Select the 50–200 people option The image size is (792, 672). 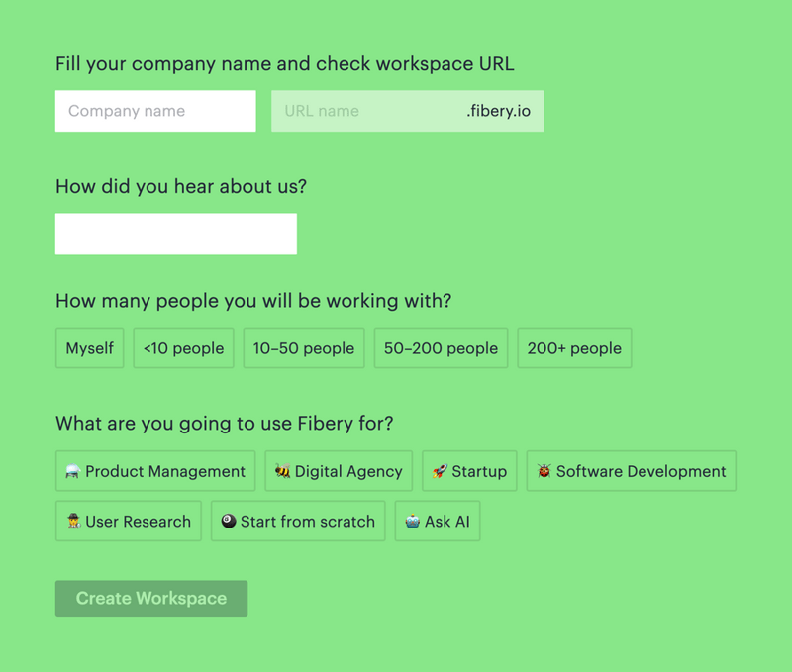point(441,347)
